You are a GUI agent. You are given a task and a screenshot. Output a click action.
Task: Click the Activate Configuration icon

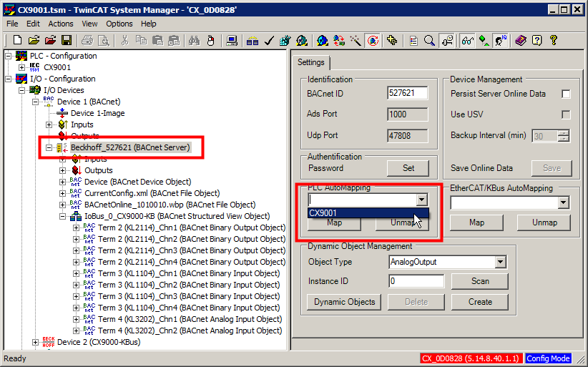[x=285, y=40]
